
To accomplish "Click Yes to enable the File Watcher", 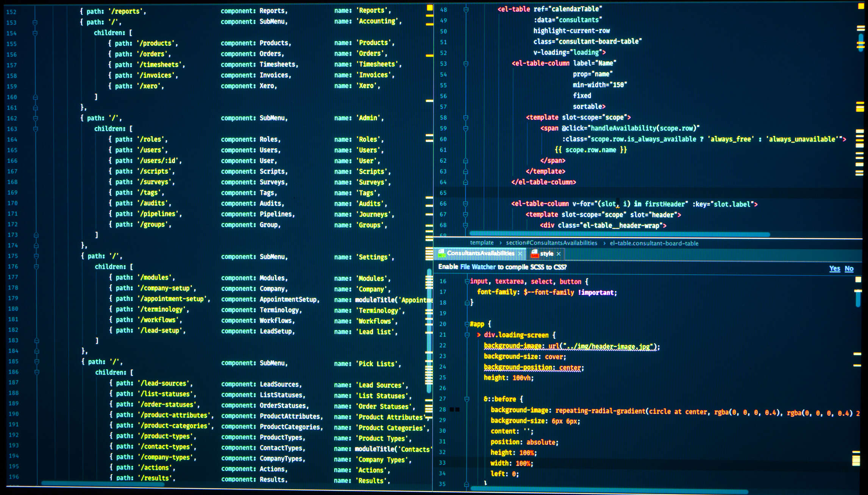I will coord(834,268).
